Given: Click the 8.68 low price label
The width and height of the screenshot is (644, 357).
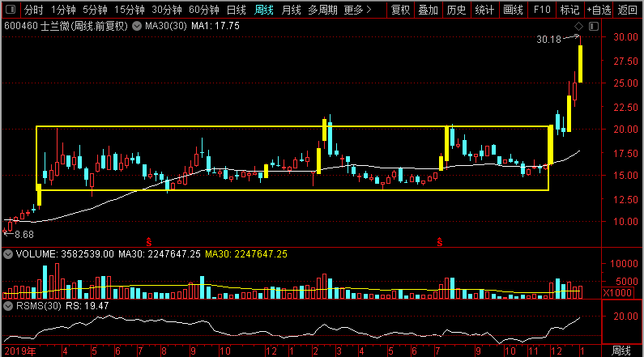Looking at the screenshot, I should (24, 235).
